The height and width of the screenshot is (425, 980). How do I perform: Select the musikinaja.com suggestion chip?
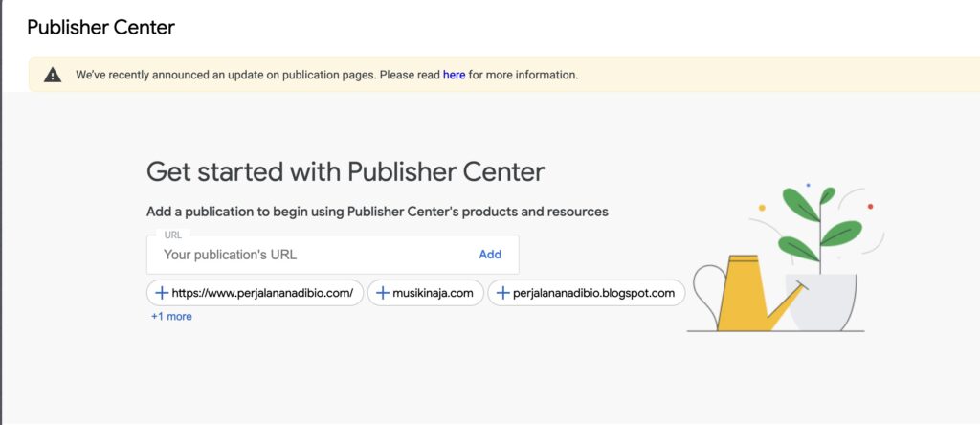coord(426,293)
